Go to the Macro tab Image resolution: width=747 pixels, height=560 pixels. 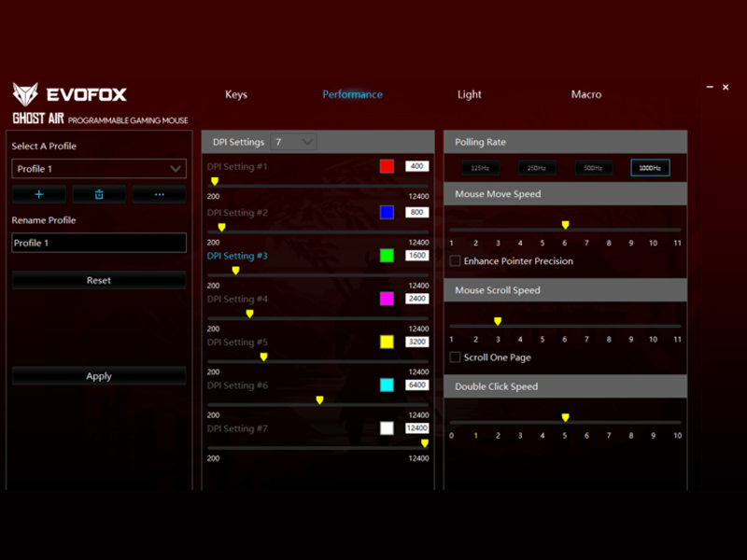(x=586, y=94)
